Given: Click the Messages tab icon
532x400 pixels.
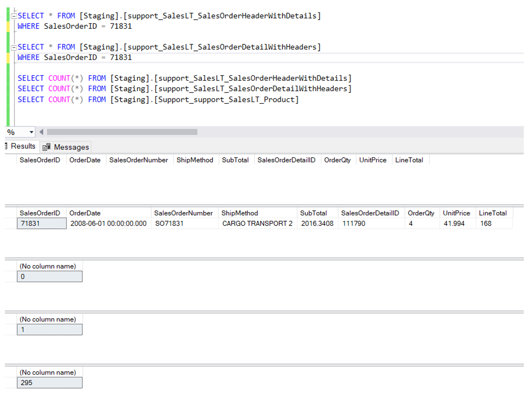Looking at the screenshot, I should point(46,147).
